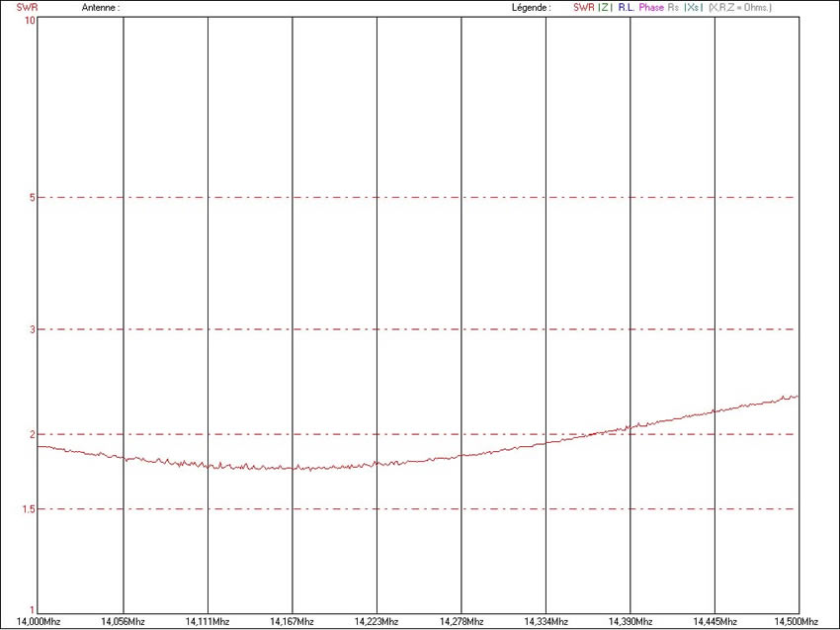The height and width of the screenshot is (630, 840).
Task: Click the 14,445Mhz frequency label
Action: pyautogui.click(x=715, y=621)
